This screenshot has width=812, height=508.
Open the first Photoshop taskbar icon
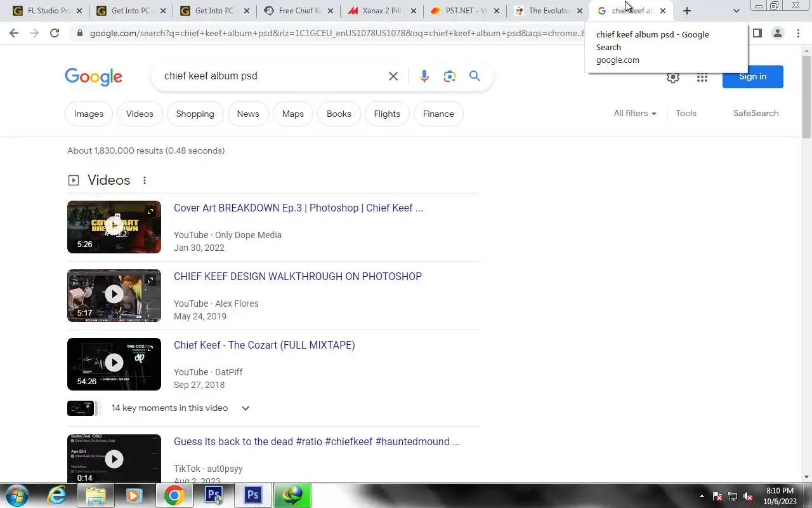(x=214, y=495)
